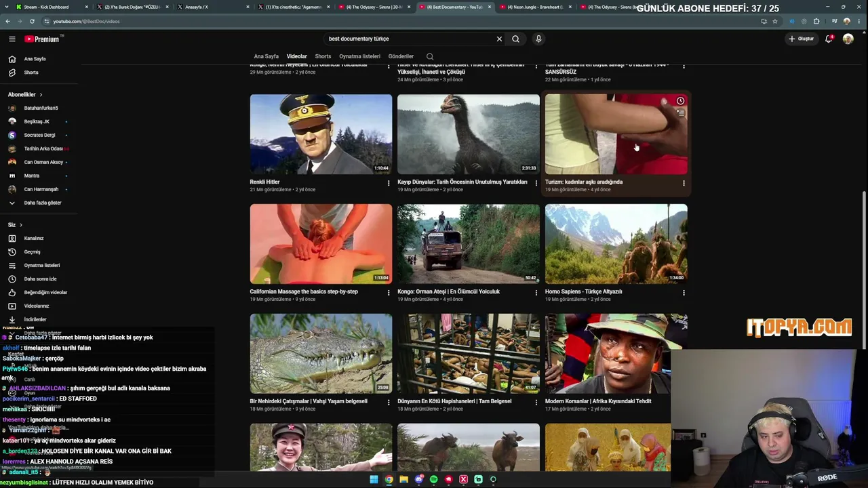Go to the YouTube Premium home logo

pos(43,39)
